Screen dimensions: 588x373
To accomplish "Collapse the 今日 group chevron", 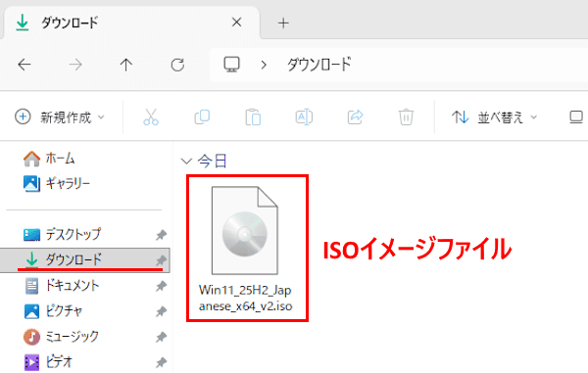I will [186, 162].
